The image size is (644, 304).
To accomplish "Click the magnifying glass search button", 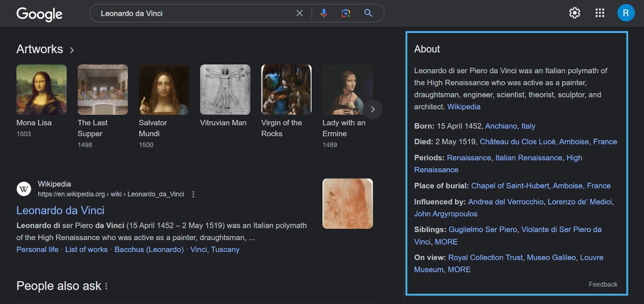I will pos(368,13).
